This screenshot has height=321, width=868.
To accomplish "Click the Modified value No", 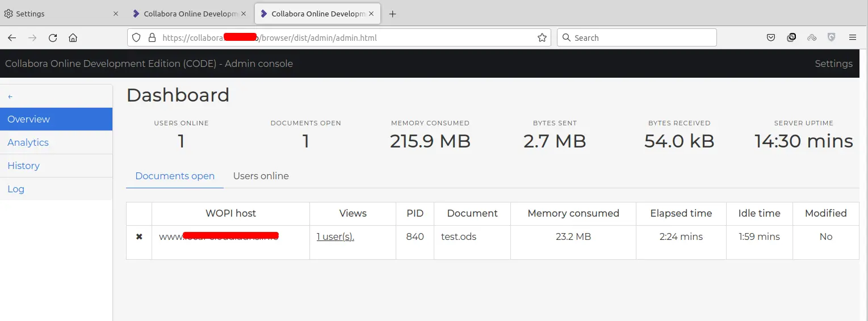I will tap(826, 237).
